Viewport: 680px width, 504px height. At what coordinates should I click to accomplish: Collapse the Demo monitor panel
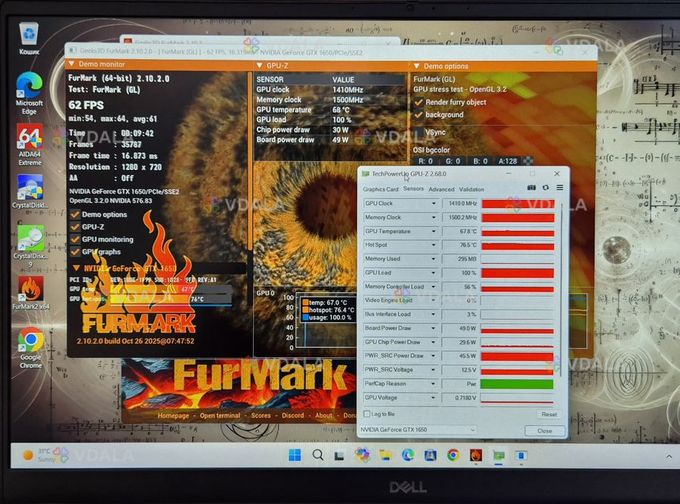point(72,64)
